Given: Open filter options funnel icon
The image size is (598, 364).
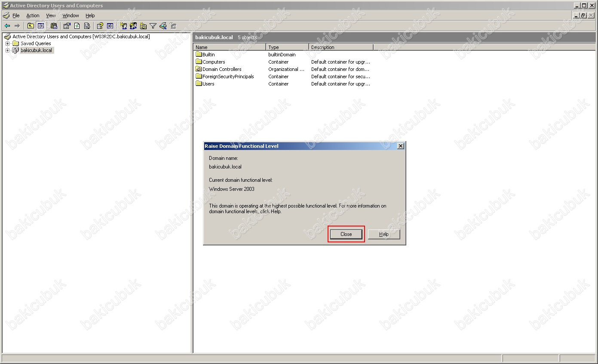Looking at the screenshot, I should (153, 26).
